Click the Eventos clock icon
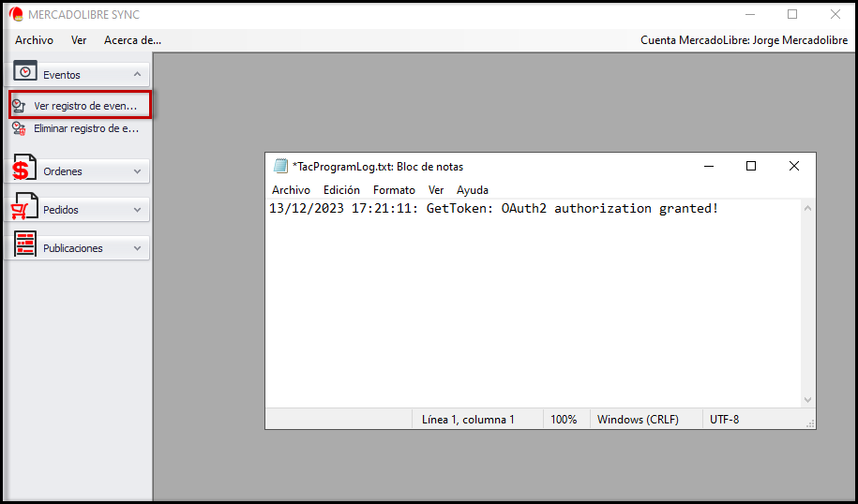The width and height of the screenshot is (858, 504). pyautogui.click(x=24, y=71)
